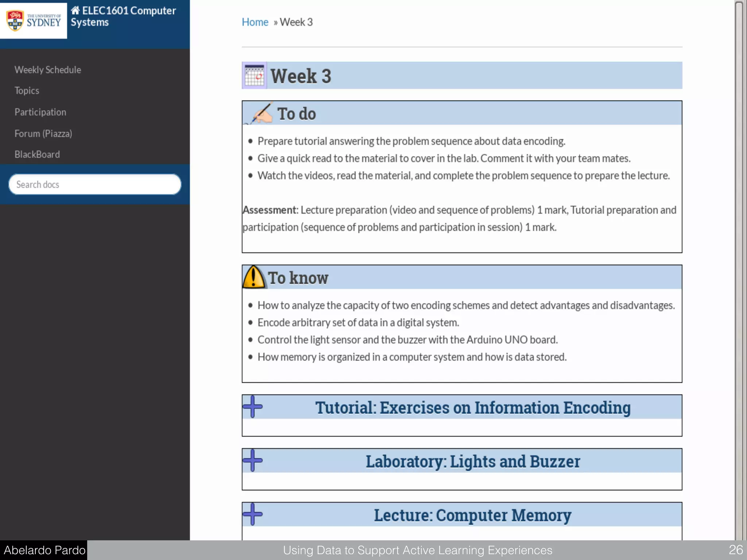
Task: Open Weekly Schedule from sidebar
Action: [x=48, y=70]
